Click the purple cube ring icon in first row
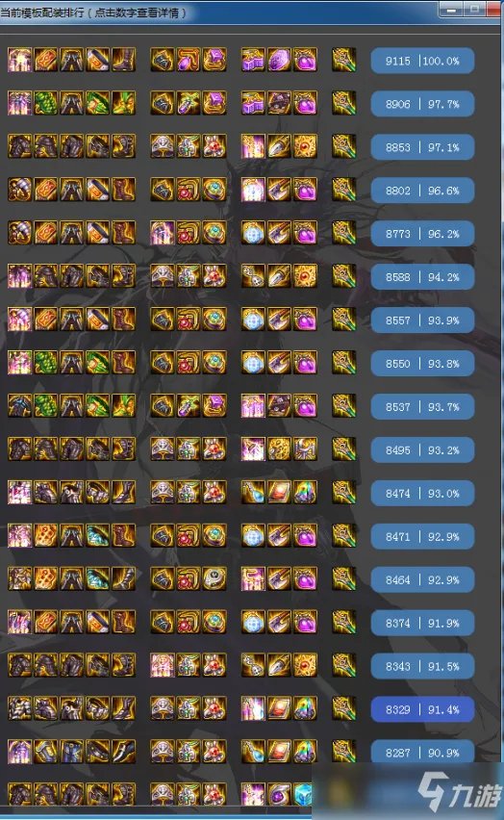Screen dimensions: 504x820 (x=214, y=60)
